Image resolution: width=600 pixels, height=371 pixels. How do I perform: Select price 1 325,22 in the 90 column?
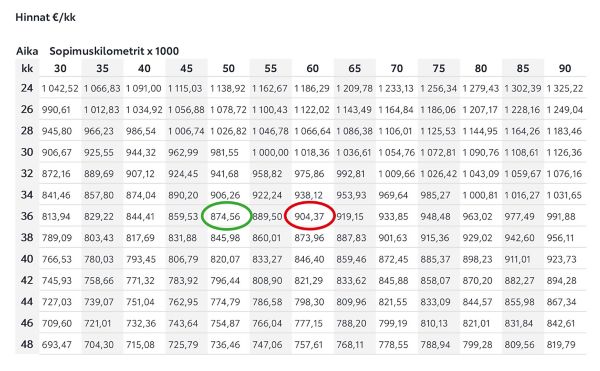click(565, 89)
